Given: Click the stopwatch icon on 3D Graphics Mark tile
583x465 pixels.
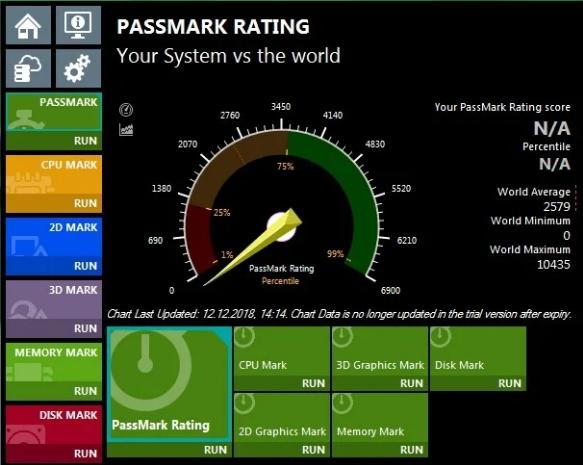Looking at the screenshot, I should (x=342, y=337).
